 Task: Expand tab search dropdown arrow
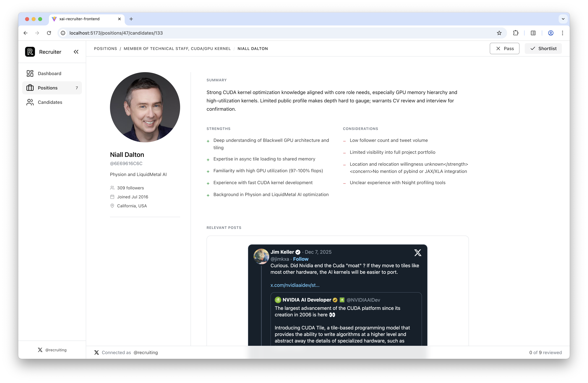pos(563,19)
